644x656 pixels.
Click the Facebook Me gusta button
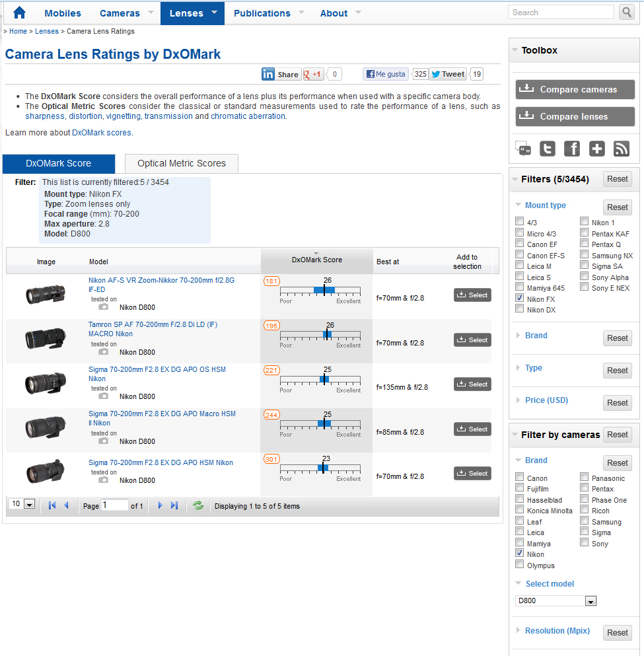click(386, 74)
